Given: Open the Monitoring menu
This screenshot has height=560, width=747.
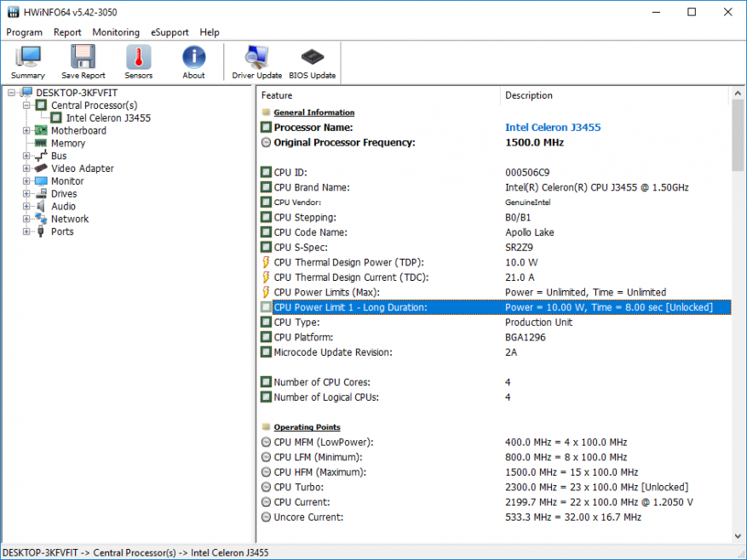Looking at the screenshot, I should (116, 32).
